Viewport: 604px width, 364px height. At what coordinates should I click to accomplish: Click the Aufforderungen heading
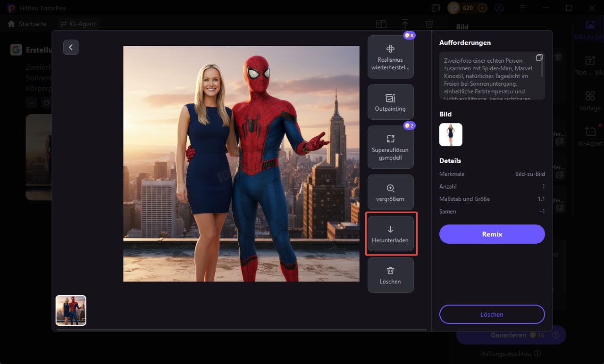click(x=465, y=42)
